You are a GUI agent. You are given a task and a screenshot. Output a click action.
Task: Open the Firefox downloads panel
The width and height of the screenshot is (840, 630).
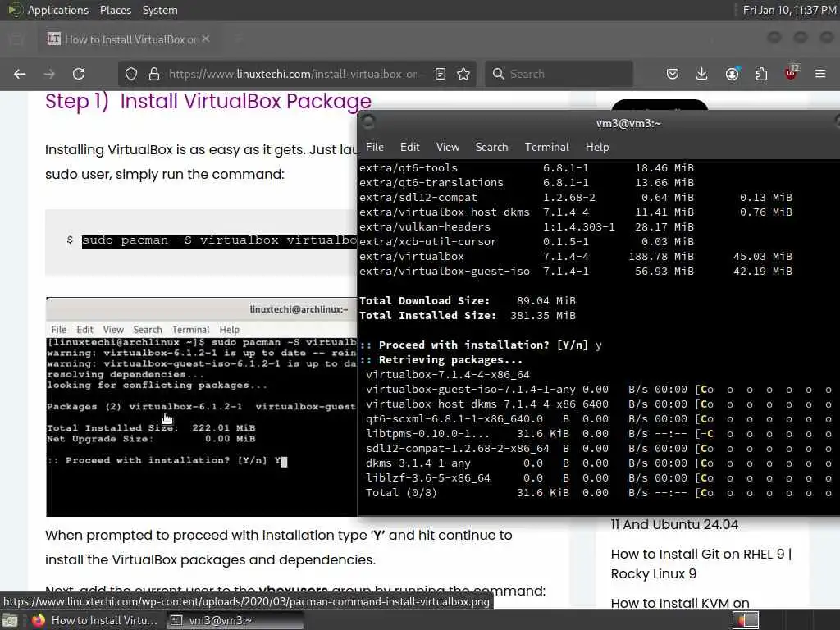tap(702, 74)
